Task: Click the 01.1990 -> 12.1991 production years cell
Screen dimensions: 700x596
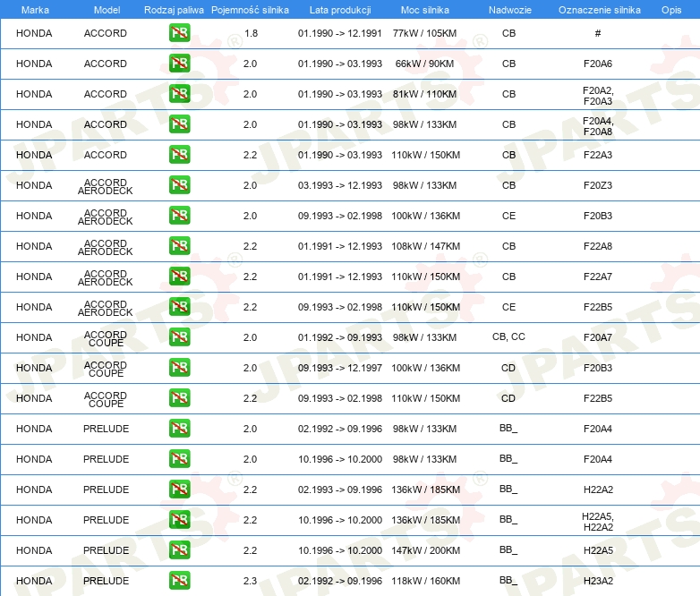Action: point(340,33)
